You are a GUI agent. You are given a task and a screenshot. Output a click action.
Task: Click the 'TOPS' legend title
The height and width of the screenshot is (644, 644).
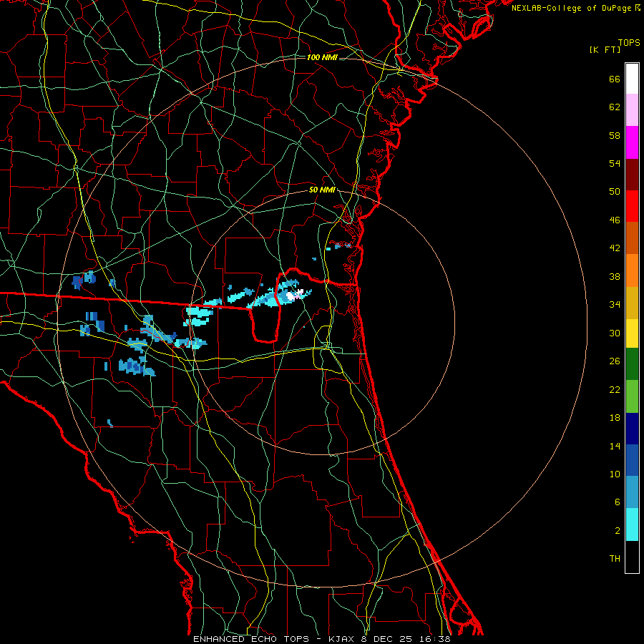pyautogui.click(x=629, y=42)
